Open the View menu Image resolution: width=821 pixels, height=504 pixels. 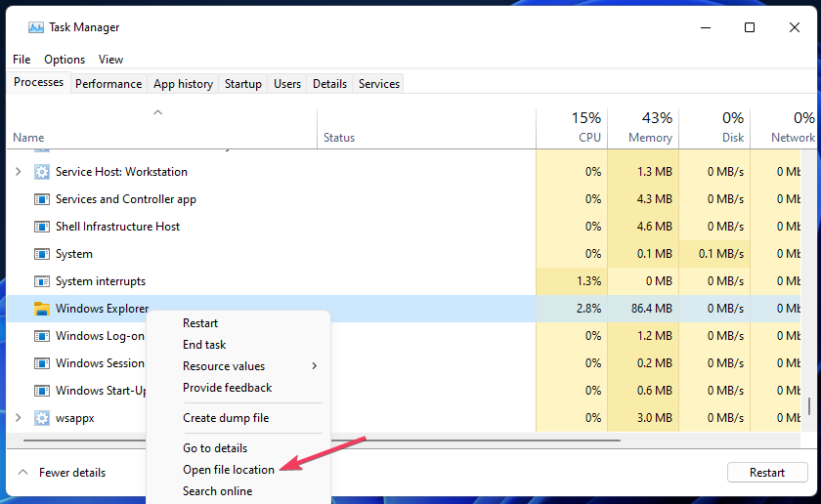tap(110, 60)
